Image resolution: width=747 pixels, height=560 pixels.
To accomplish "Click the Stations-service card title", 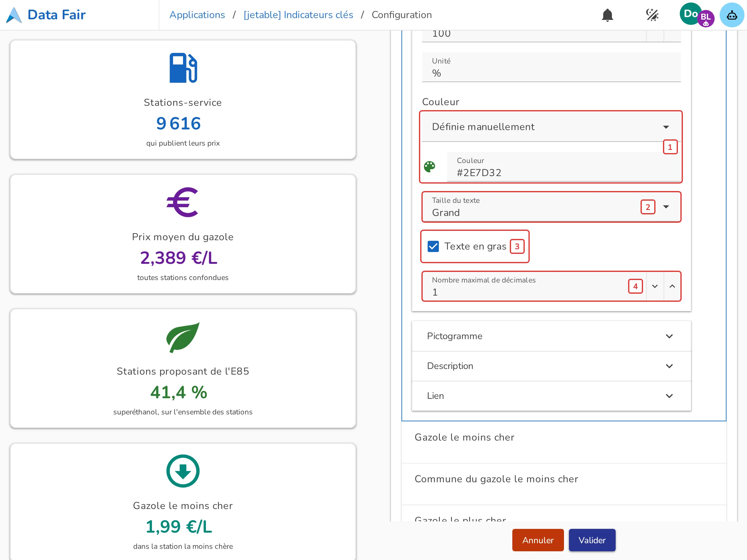I will 183,103.
